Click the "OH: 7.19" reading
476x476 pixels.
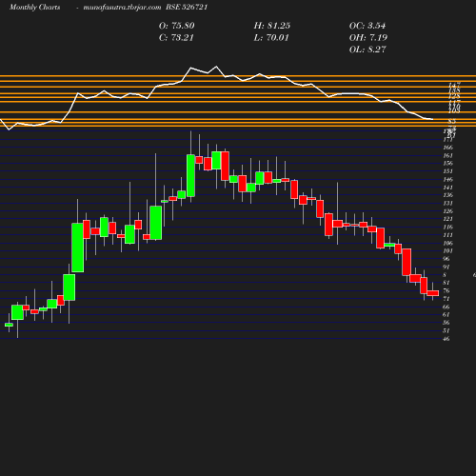[x=368, y=38]
